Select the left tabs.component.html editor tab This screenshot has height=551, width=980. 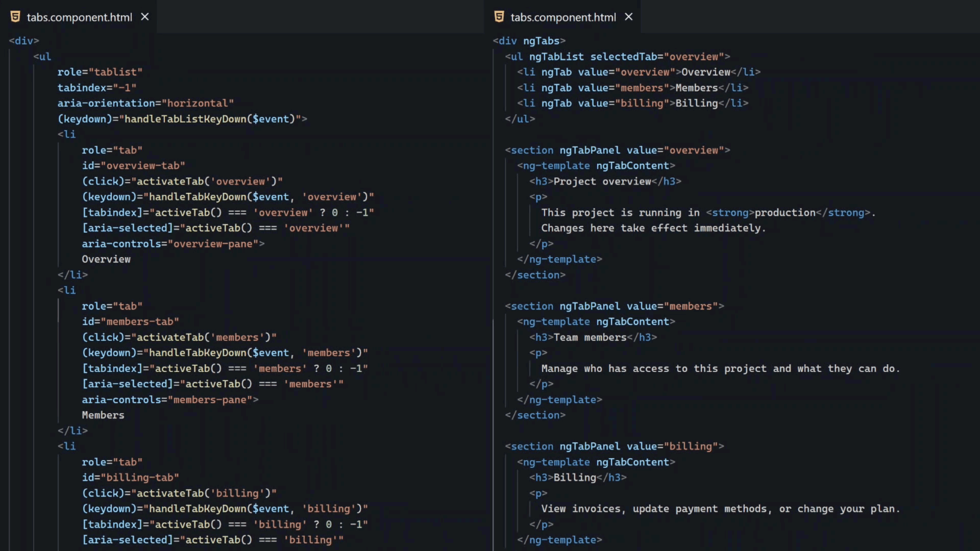point(79,17)
